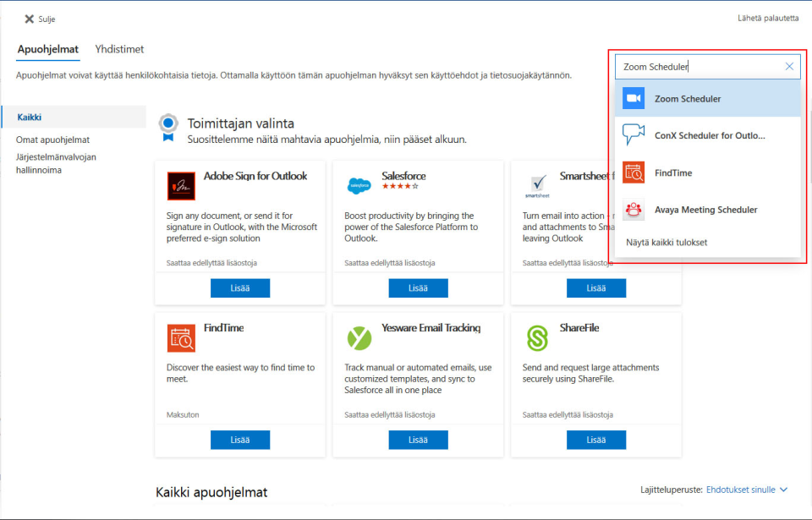Select Järjestelmänvalvojan hallinnoima category
The height and width of the screenshot is (520, 812).
point(56,163)
